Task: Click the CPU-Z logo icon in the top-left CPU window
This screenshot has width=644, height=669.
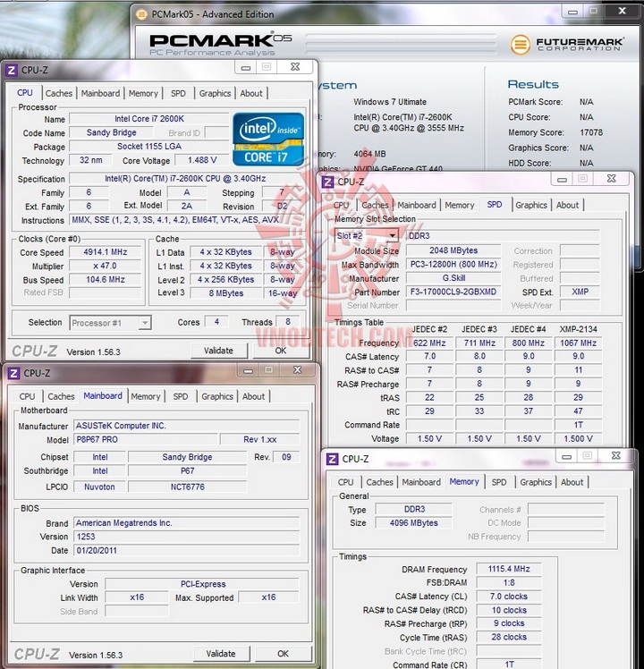Action: click(x=12, y=70)
